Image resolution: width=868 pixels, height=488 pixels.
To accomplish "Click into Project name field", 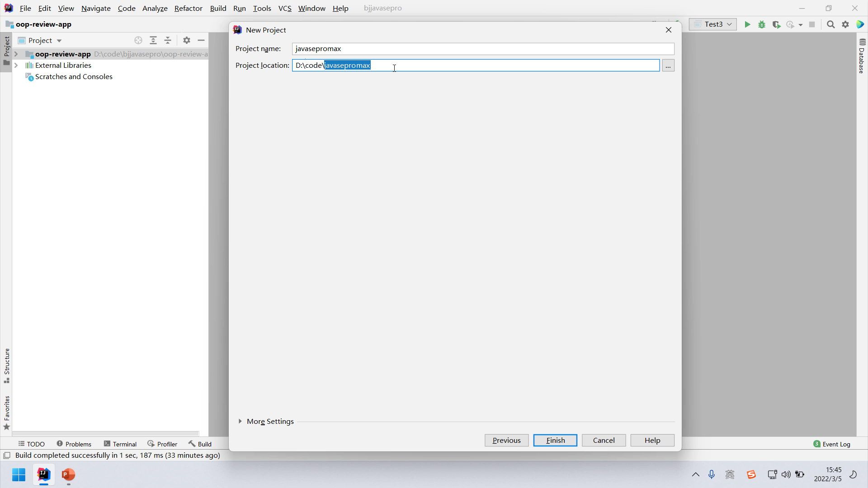I will coord(482,49).
